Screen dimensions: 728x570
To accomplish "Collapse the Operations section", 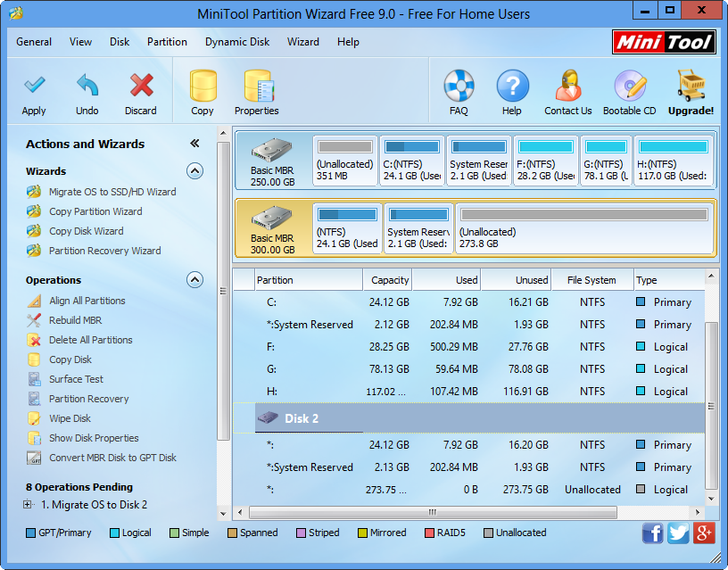I will pyautogui.click(x=195, y=280).
